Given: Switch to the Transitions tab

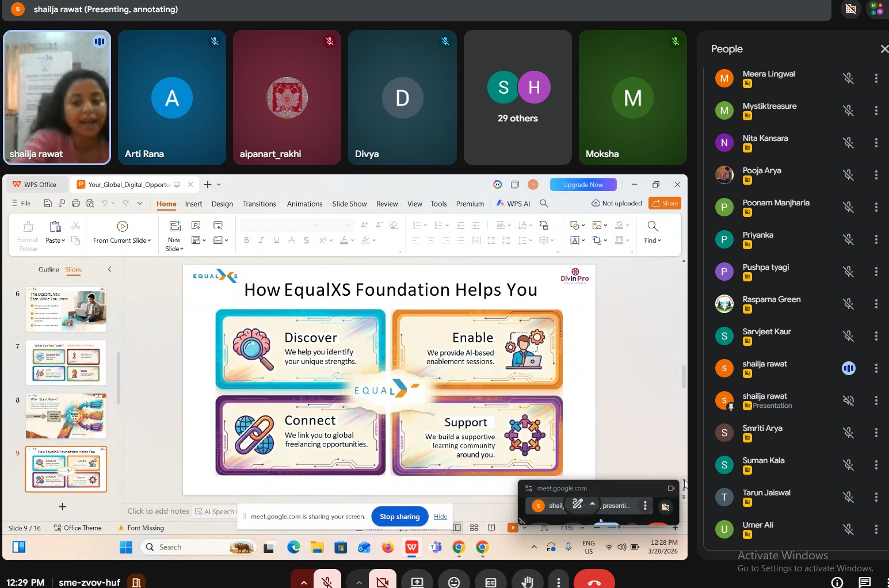Looking at the screenshot, I should (x=260, y=204).
